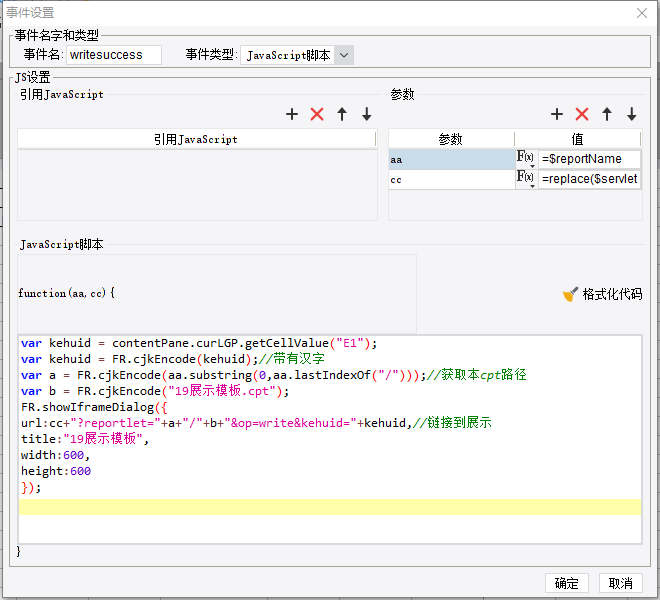The width and height of the screenshot is (660, 600).
Task: Click the 引用JavaScript column header
Action: pyautogui.click(x=196, y=139)
